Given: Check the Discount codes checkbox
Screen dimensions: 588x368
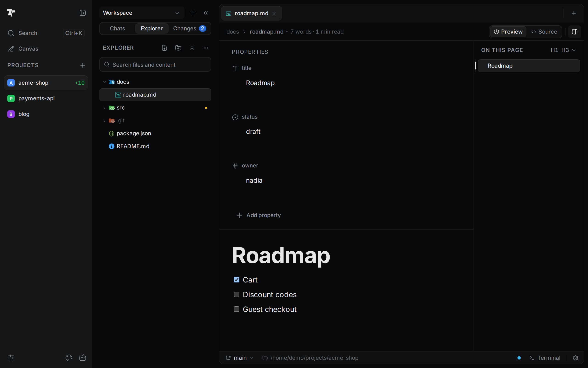Looking at the screenshot, I should tap(236, 294).
